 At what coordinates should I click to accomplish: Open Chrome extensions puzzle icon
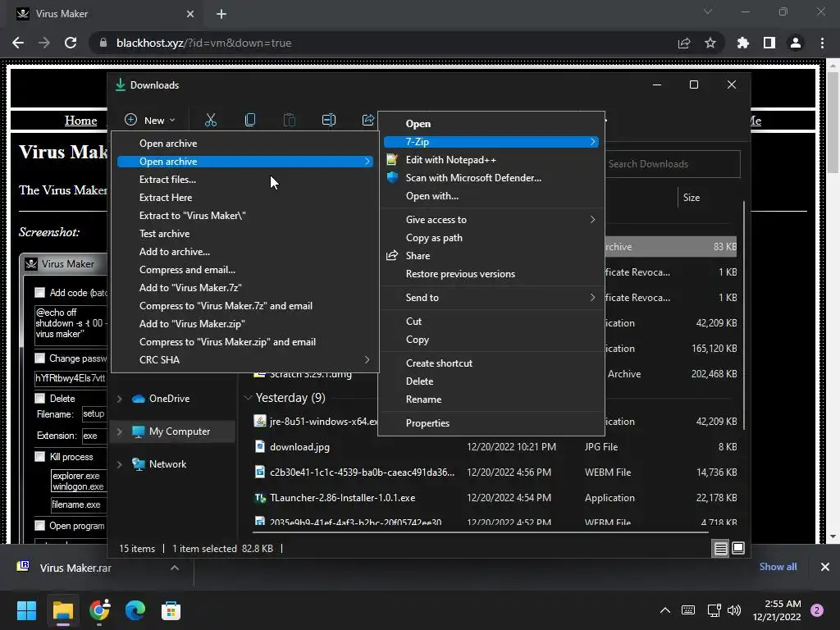[743, 43]
